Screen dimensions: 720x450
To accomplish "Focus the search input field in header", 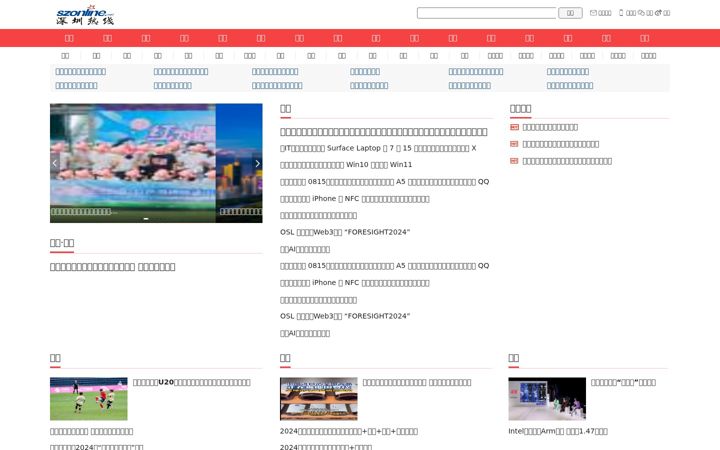I will [486, 13].
